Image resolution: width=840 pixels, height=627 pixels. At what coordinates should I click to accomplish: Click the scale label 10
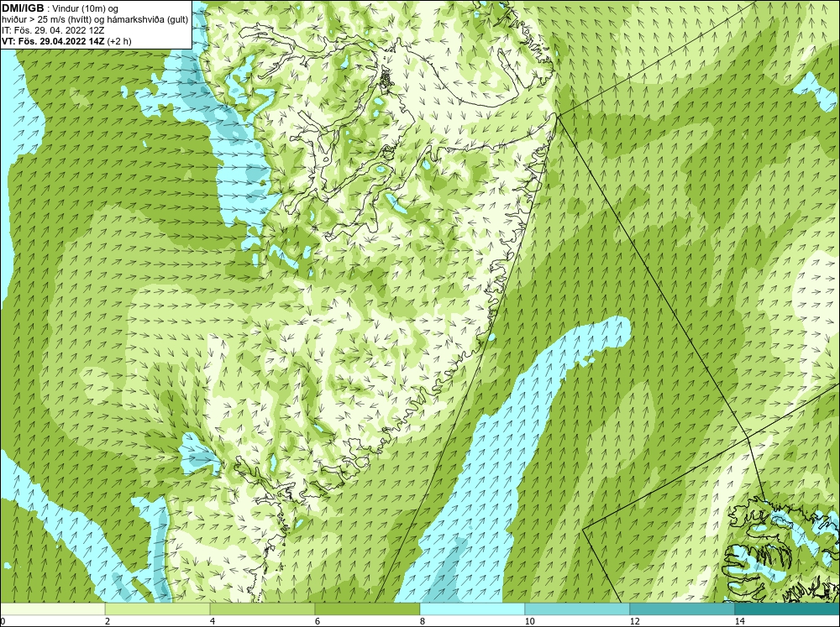[x=530, y=621]
